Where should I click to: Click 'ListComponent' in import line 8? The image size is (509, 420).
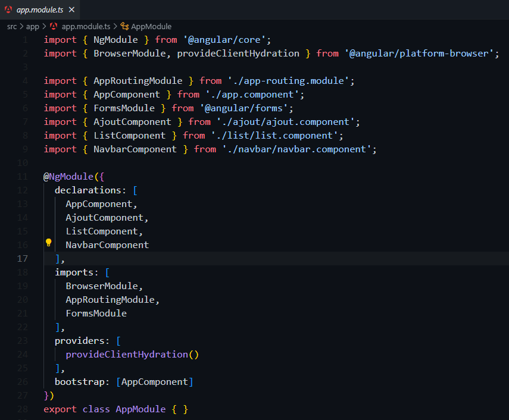point(130,136)
